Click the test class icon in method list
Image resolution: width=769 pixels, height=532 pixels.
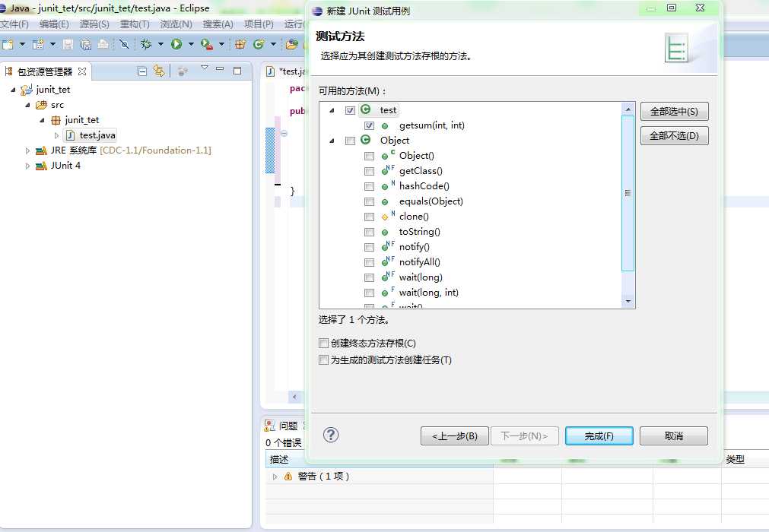coord(365,109)
